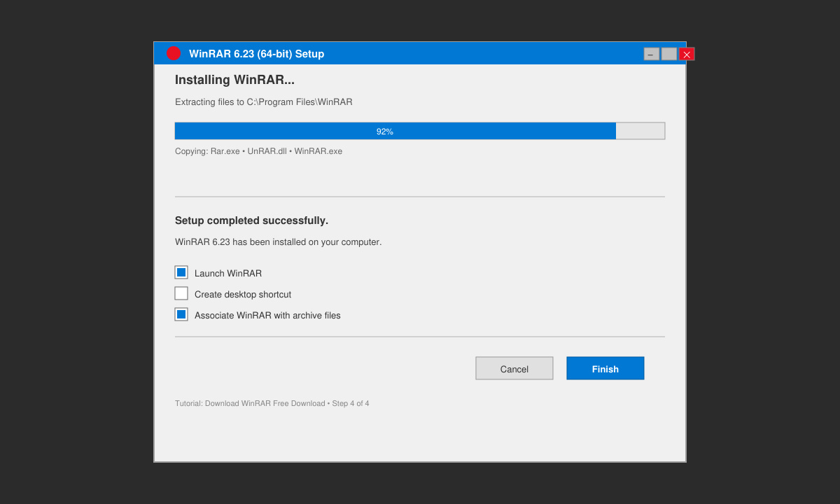Click the Cancel button
The image size is (840, 504).
514,368
